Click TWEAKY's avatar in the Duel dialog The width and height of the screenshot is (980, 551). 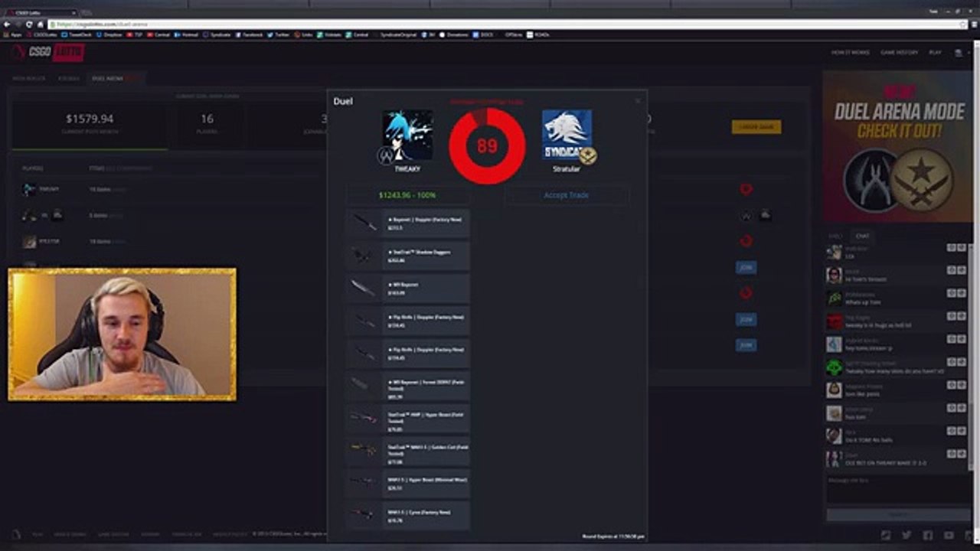click(407, 135)
